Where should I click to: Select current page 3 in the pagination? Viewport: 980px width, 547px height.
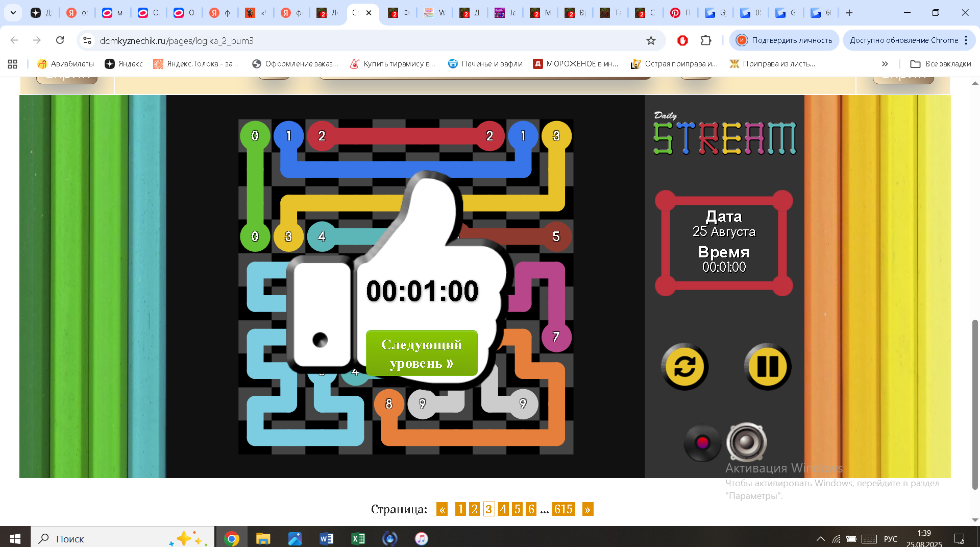point(489,509)
